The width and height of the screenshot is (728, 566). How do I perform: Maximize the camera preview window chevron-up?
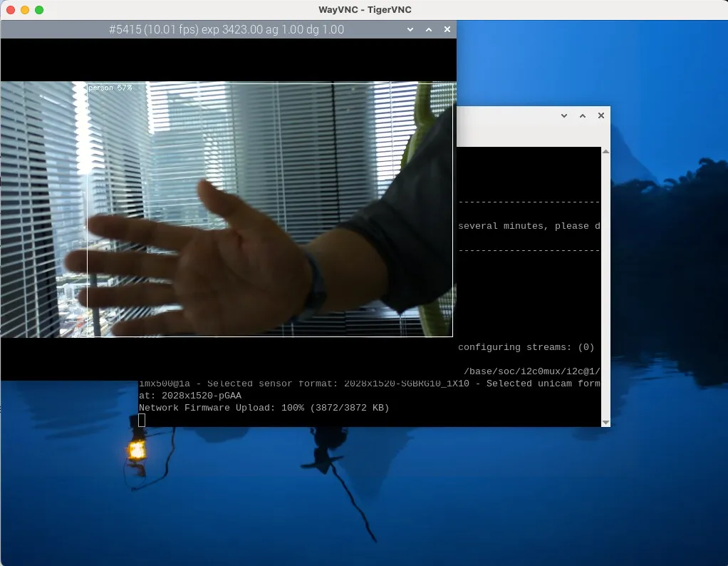(429, 29)
